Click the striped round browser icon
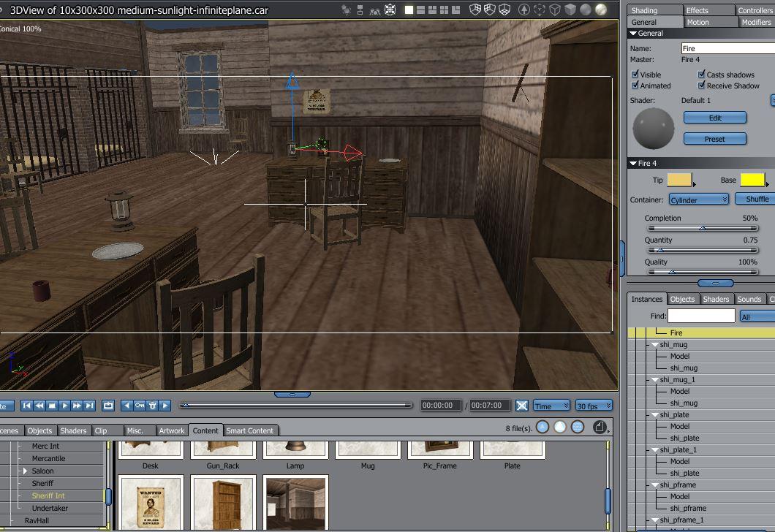The image size is (775, 532). pyautogui.click(x=578, y=427)
